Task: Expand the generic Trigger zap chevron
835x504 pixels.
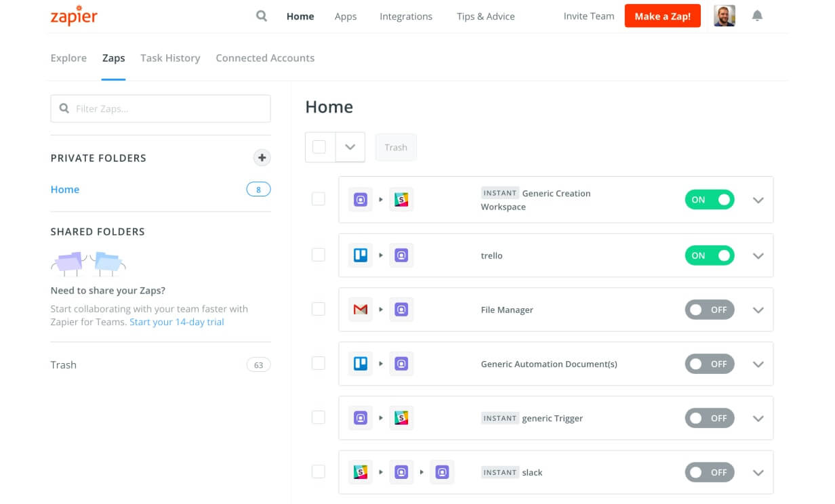Action: point(758,419)
